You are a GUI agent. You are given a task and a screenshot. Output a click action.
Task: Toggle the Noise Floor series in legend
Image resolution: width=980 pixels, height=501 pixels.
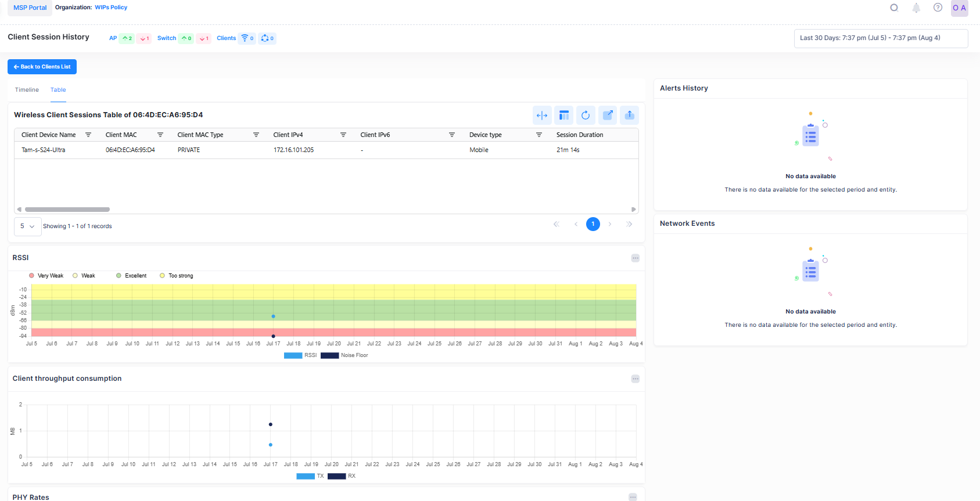tap(344, 355)
